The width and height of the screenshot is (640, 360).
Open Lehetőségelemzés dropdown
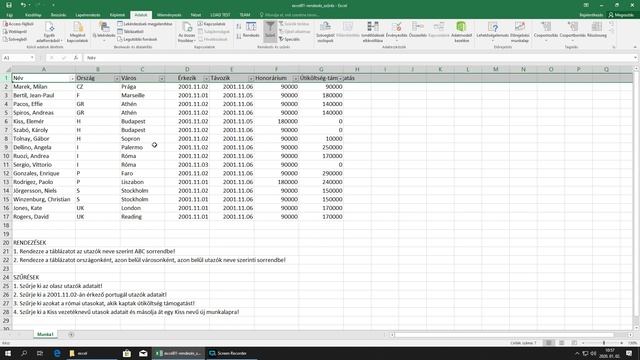click(493, 31)
